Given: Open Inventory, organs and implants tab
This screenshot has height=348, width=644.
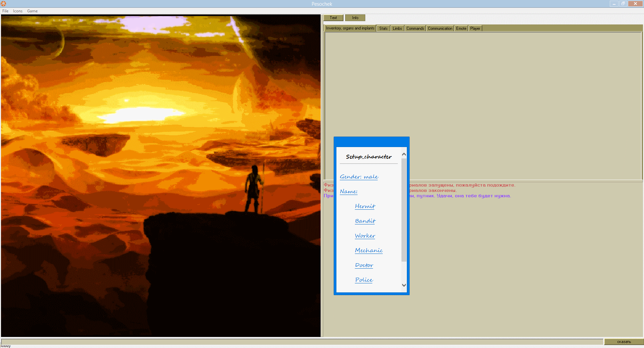Looking at the screenshot, I should click(x=350, y=28).
